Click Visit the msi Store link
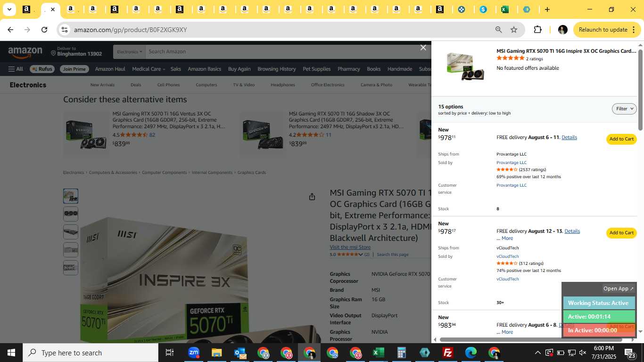Image resolution: width=644 pixels, height=362 pixels. pyautogui.click(x=350, y=247)
